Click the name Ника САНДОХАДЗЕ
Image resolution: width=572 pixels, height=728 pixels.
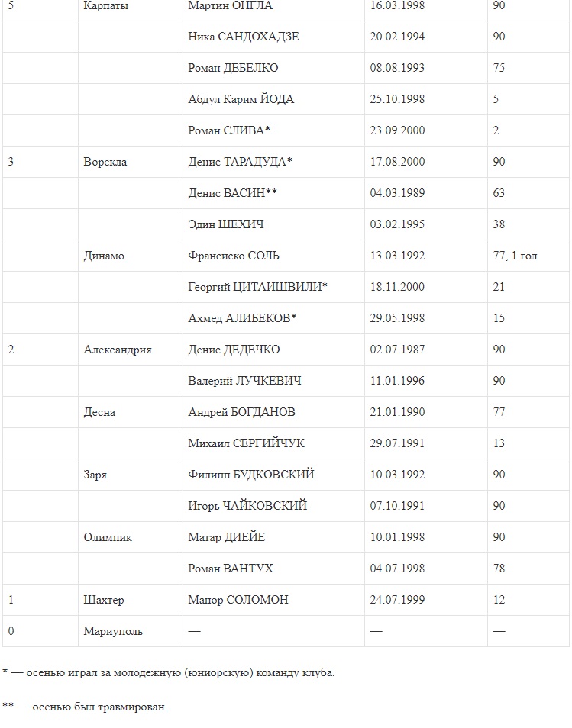(243, 37)
